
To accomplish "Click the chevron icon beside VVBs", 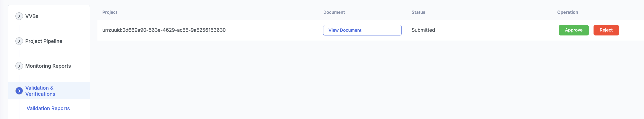I will pos(19,16).
